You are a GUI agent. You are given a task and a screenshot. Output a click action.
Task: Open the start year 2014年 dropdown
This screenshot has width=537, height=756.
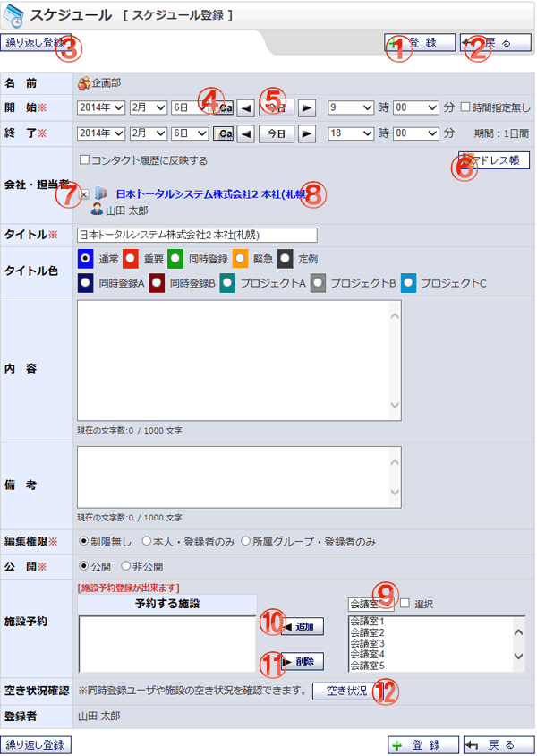[100, 107]
